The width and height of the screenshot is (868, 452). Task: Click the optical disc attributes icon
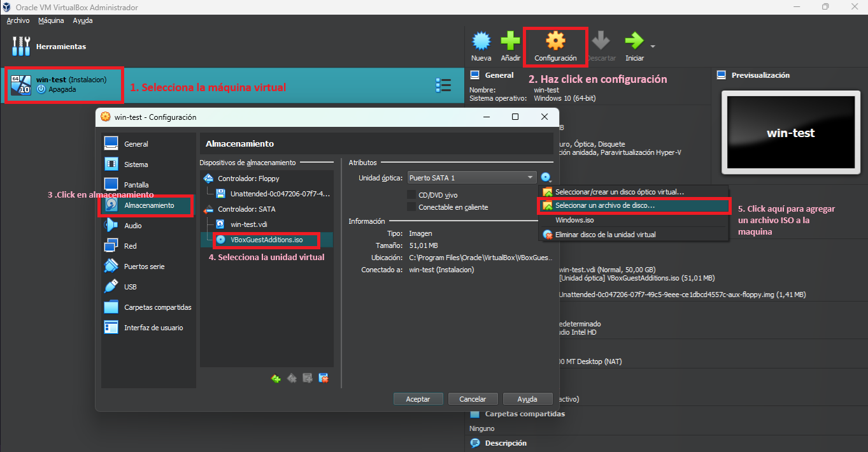coord(546,177)
